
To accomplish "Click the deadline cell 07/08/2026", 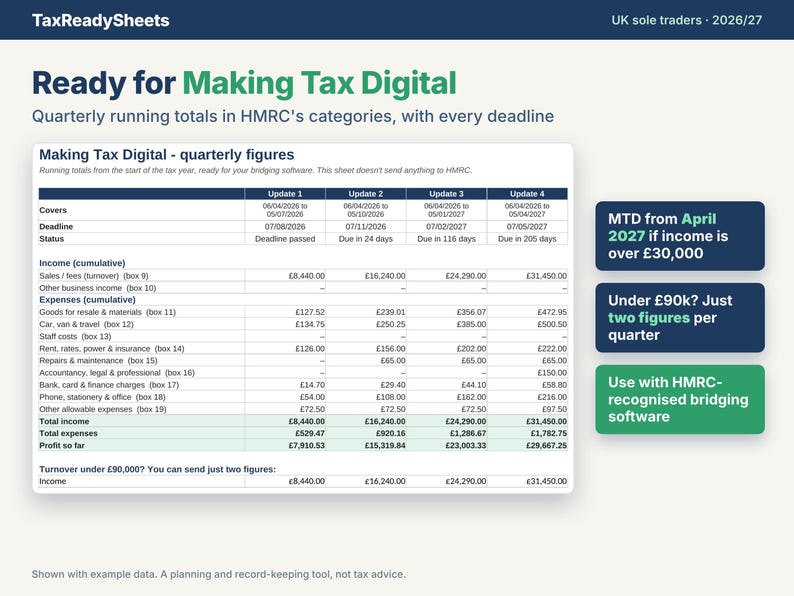I will pos(285,226).
